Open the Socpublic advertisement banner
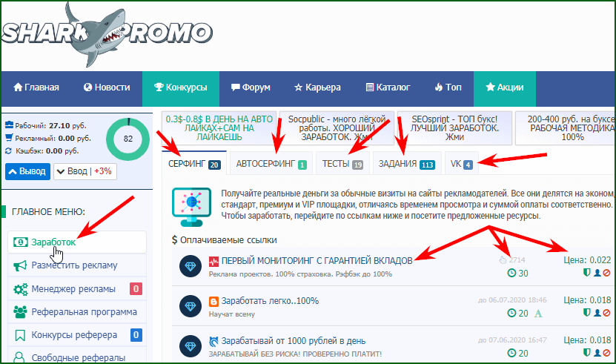616x364 pixels. point(337,128)
